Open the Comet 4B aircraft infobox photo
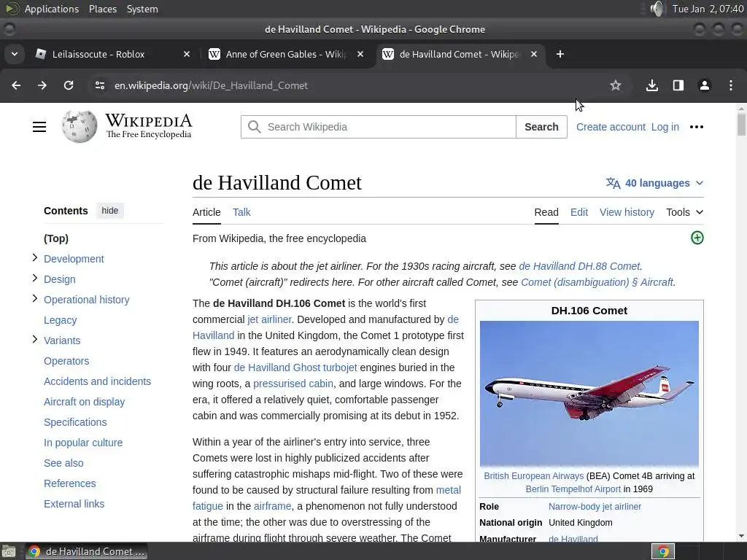Image resolution: width=747 pixels, height=560 pixels. pos(589,393)
